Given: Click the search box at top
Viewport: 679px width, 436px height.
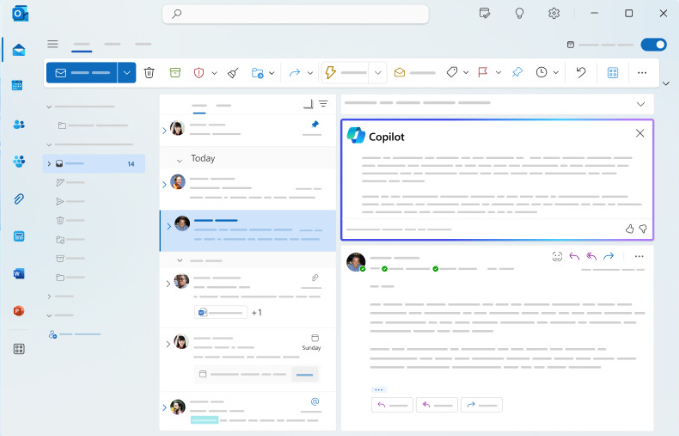Looking at the screenshot, I should click(x=295, y=14).
